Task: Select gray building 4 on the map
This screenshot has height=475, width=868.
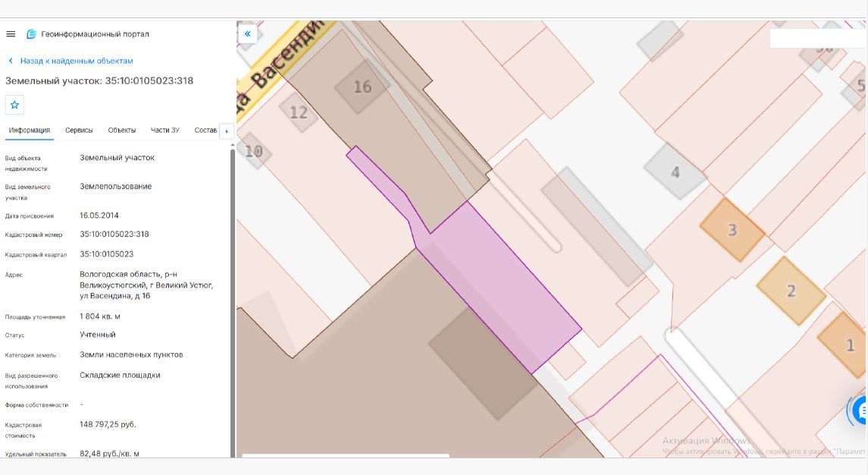Action: tap(675, 171)
